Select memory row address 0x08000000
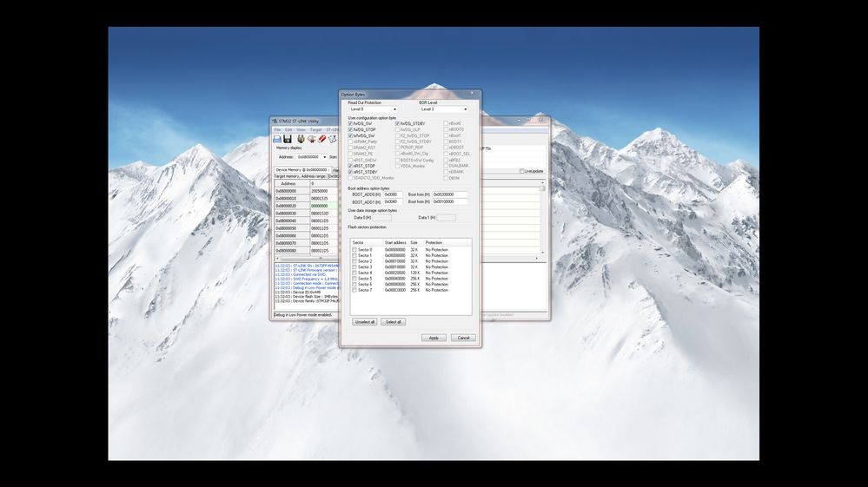Screen dimensions: 868x487 pyautogui.click(x=292, y=191)
